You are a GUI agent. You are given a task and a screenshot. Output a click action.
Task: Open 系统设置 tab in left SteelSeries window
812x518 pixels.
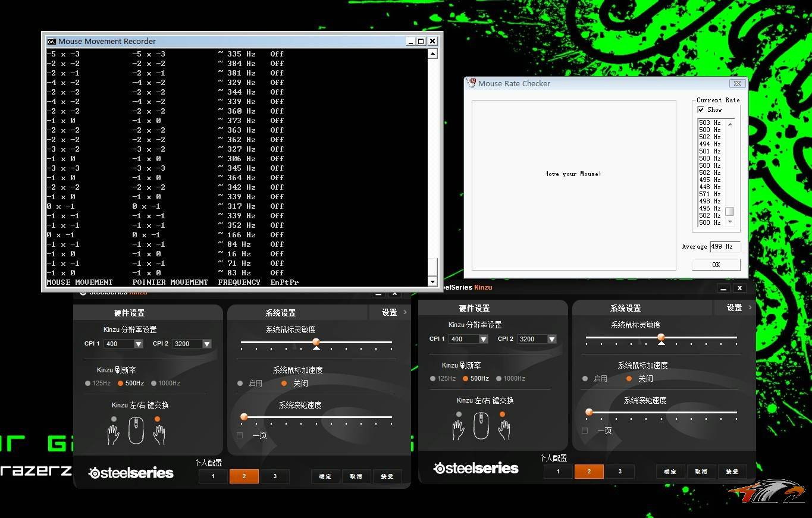pyautogui.click(x=280, y=313)
